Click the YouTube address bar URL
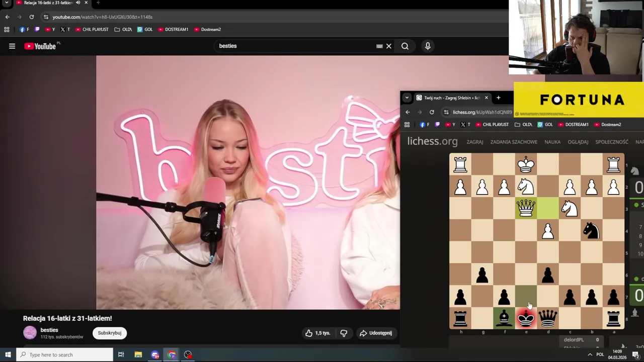Image resolution: width=644 pixels, height=362 pixels. click(103, 17)
